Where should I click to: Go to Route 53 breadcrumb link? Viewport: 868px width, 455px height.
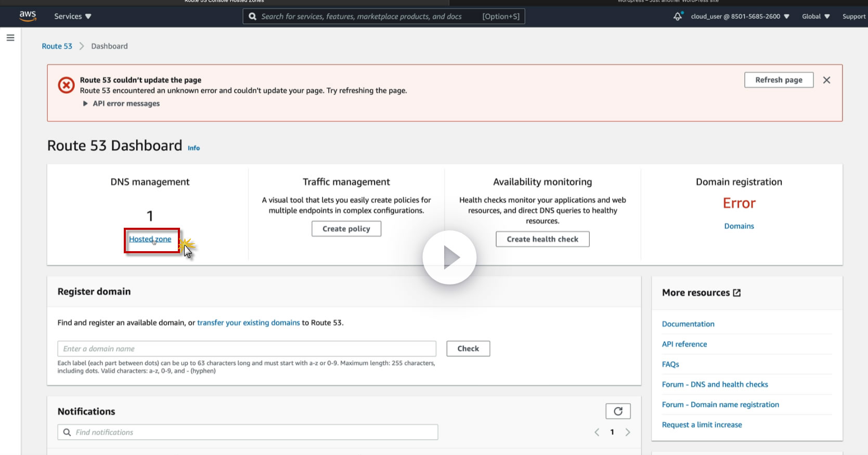57,46
